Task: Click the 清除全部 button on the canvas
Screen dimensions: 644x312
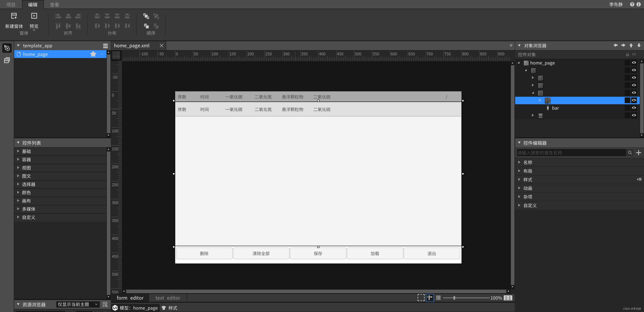Action: [261, 253]
